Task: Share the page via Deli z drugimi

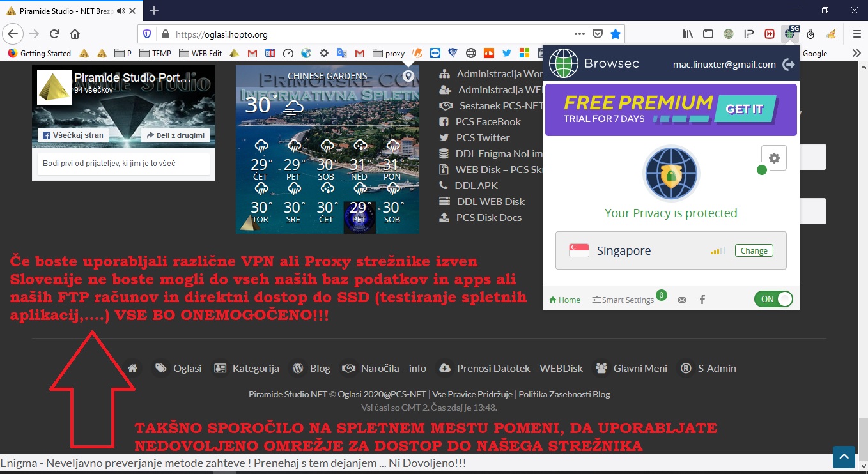Action: [175, 135]
